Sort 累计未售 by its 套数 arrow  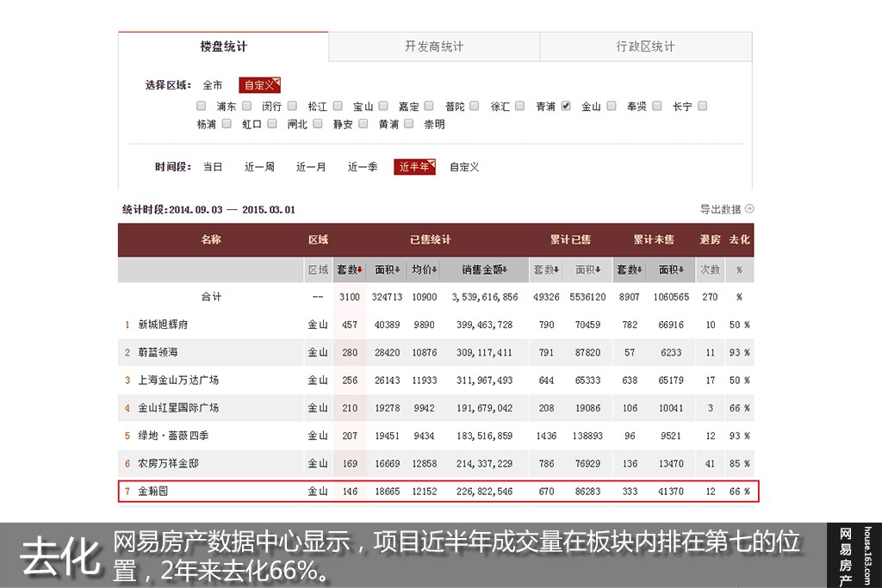point(642,269)
